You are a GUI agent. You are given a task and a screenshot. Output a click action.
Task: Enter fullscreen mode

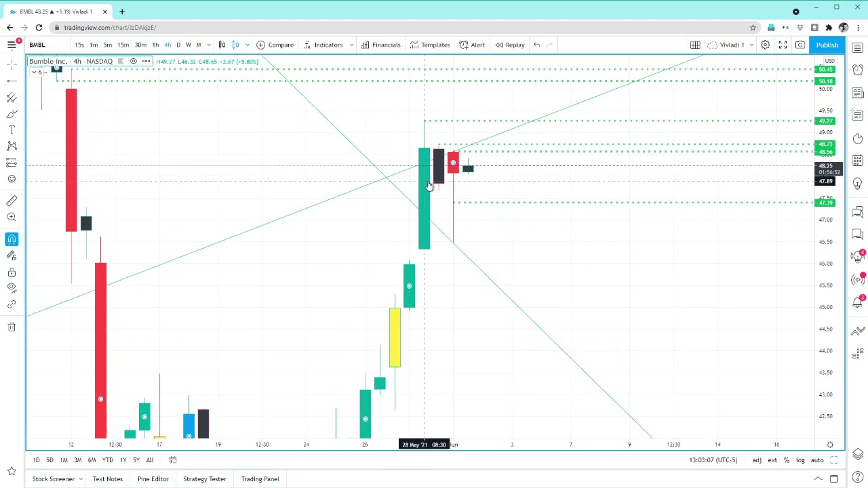click(783, 45)
